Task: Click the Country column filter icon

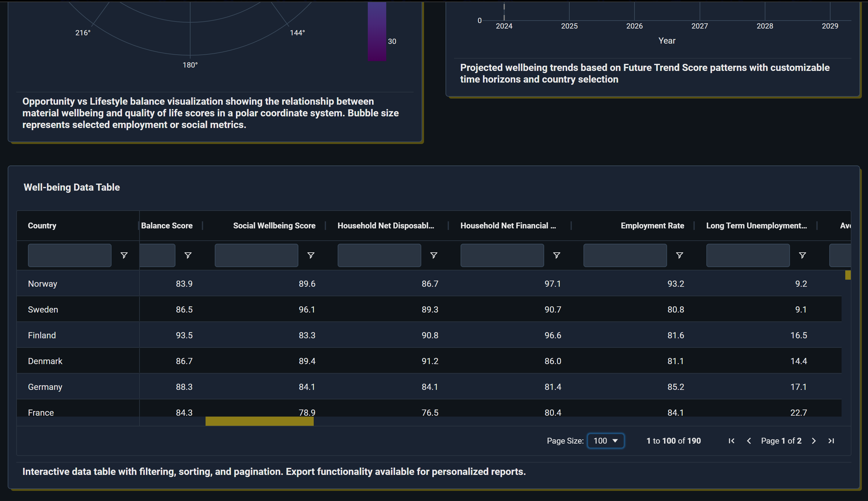Action: (x=124, y=255)
